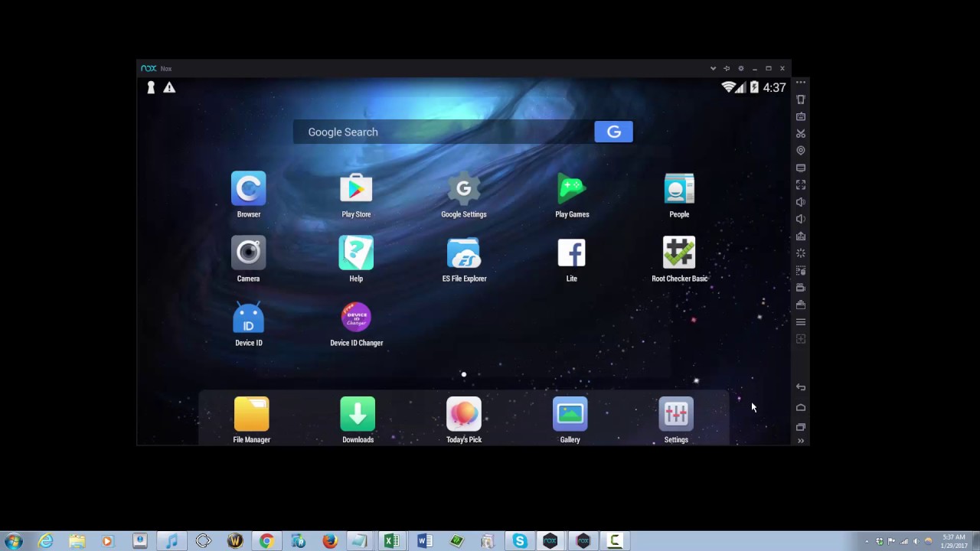This screenshot has width=980, height=551.
Task: Open Chrome from Windows taskbar
Action: pyautogui.click(x=266, y=541)
